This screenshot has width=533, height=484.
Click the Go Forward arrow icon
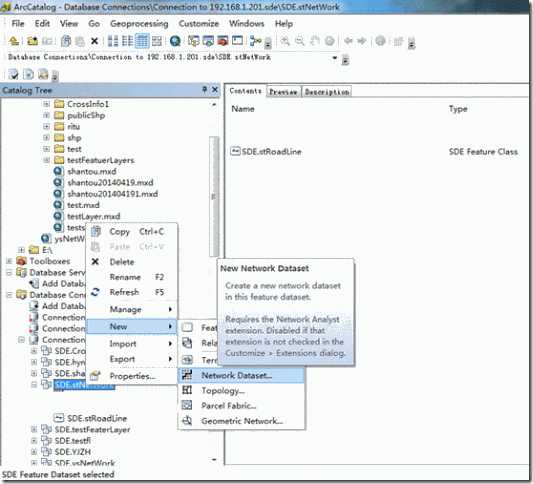click(x=362, y=41)
